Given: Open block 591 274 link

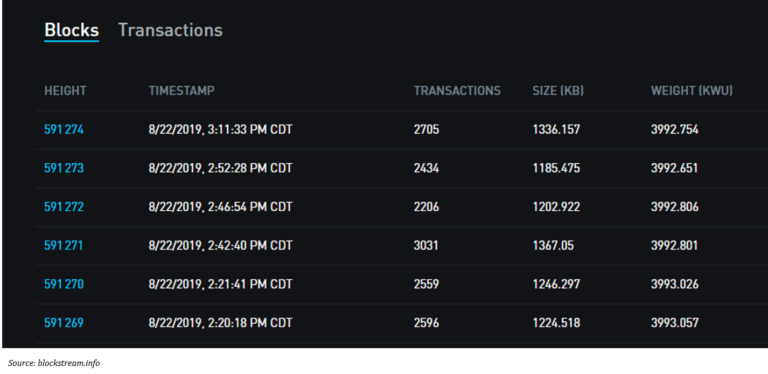Looking at the screenshot, I should point(64,130).
